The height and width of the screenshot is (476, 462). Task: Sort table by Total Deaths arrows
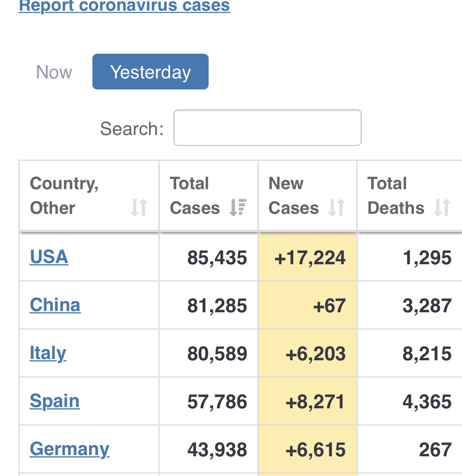(442, 208)
